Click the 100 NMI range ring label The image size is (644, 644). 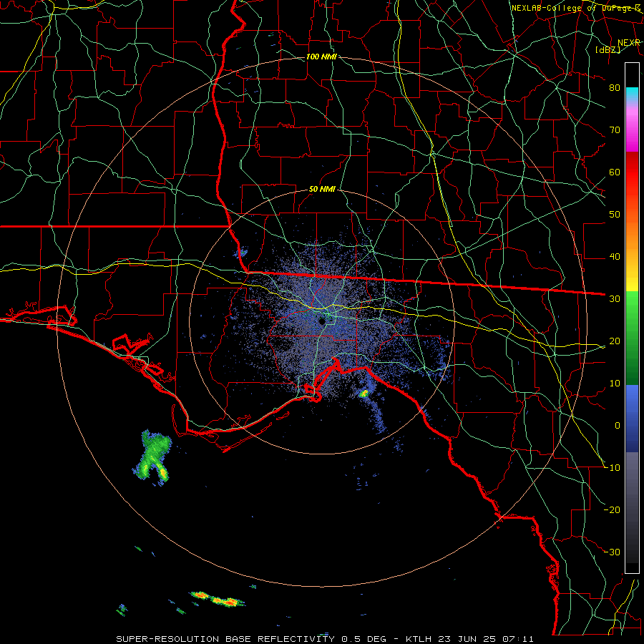321,57
